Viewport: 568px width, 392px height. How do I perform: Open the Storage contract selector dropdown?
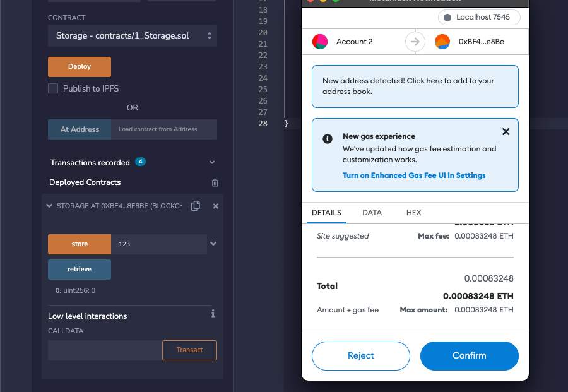coord(133,35)
